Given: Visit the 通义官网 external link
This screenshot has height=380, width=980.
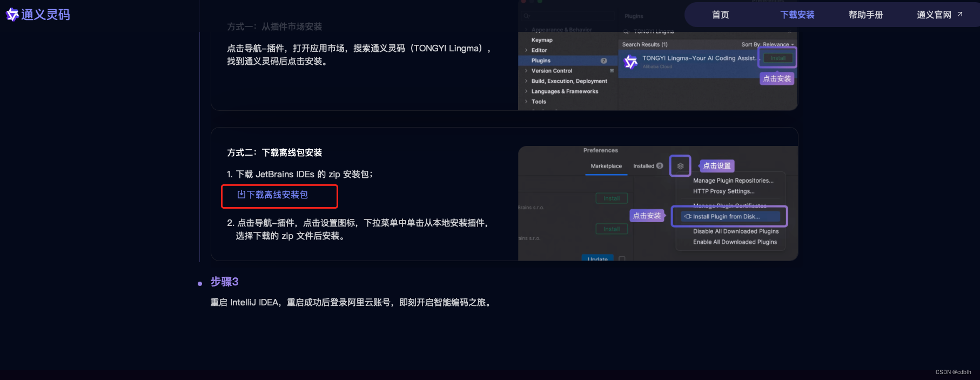Looking at the screenshot, I should tap(939, 15).
